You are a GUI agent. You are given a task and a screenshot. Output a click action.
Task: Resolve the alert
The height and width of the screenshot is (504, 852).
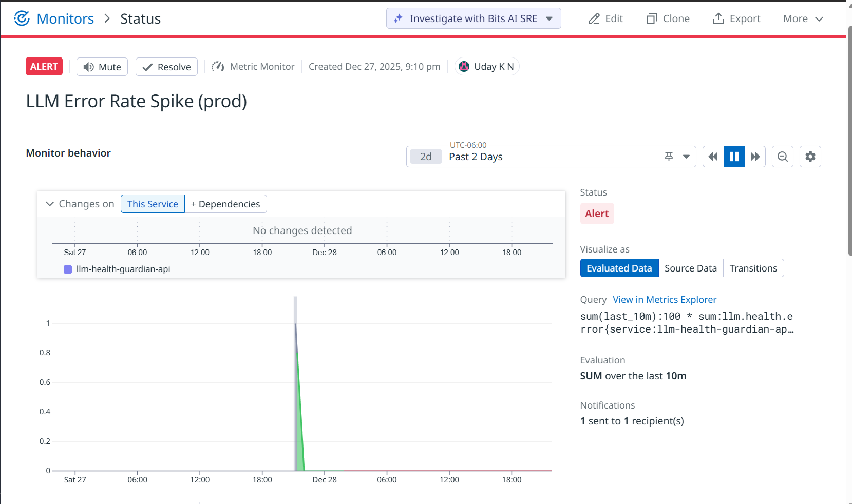tap(166, 67)
